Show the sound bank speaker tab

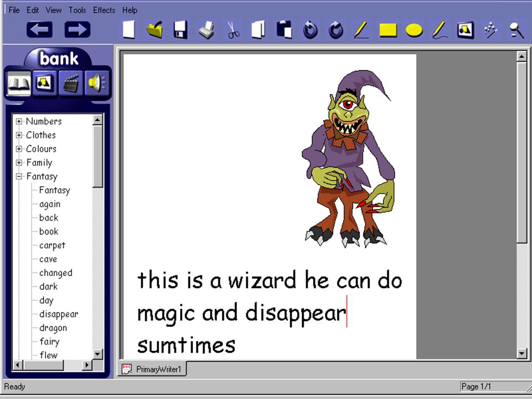(96, 83)
